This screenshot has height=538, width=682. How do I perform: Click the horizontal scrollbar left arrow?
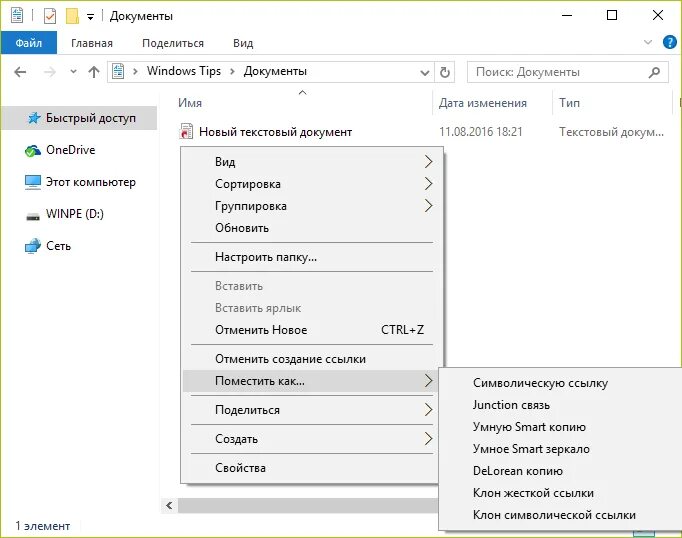169,506
